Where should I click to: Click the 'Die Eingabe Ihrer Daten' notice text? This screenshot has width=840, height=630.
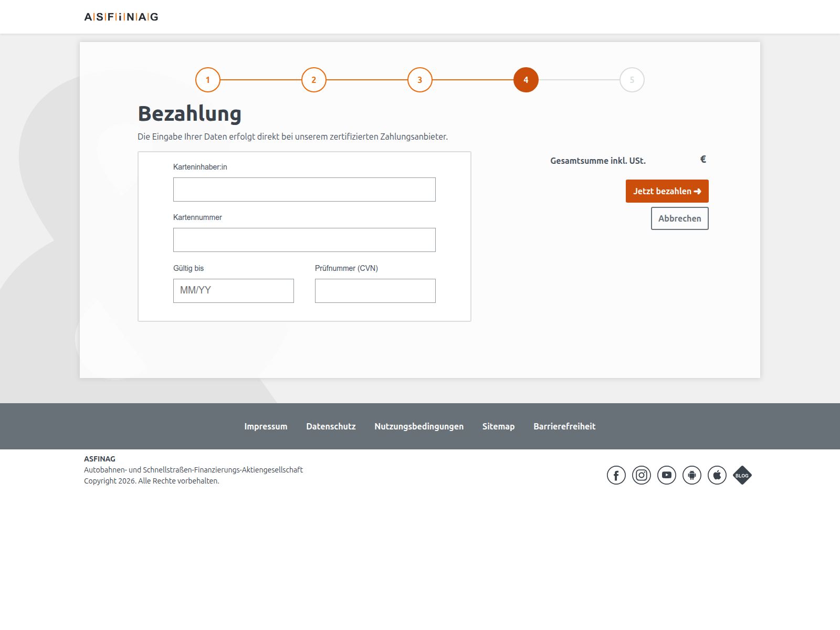[x=292, y=136]
